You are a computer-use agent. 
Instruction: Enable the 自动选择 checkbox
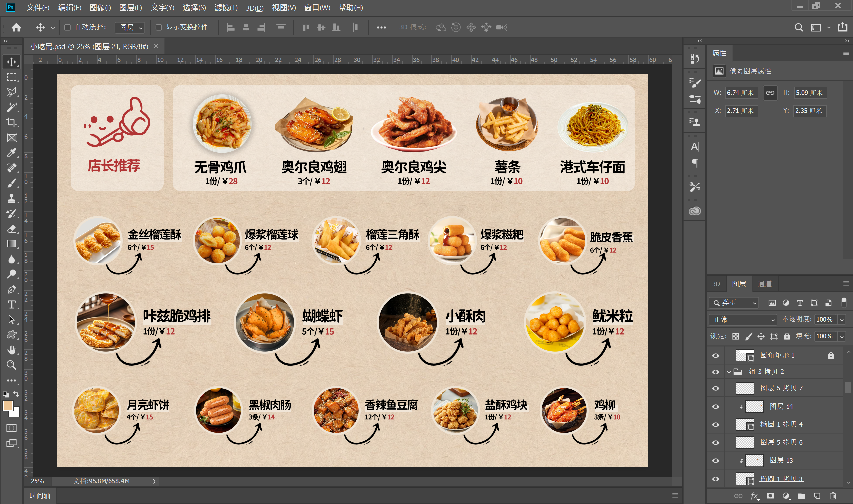pyautogui.click(x=68, y=27)
